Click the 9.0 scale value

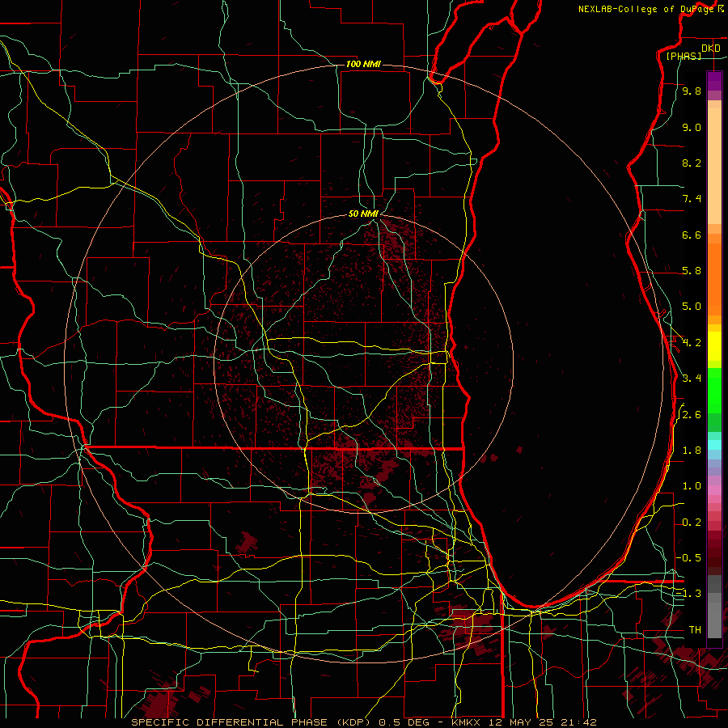(692, 127)
